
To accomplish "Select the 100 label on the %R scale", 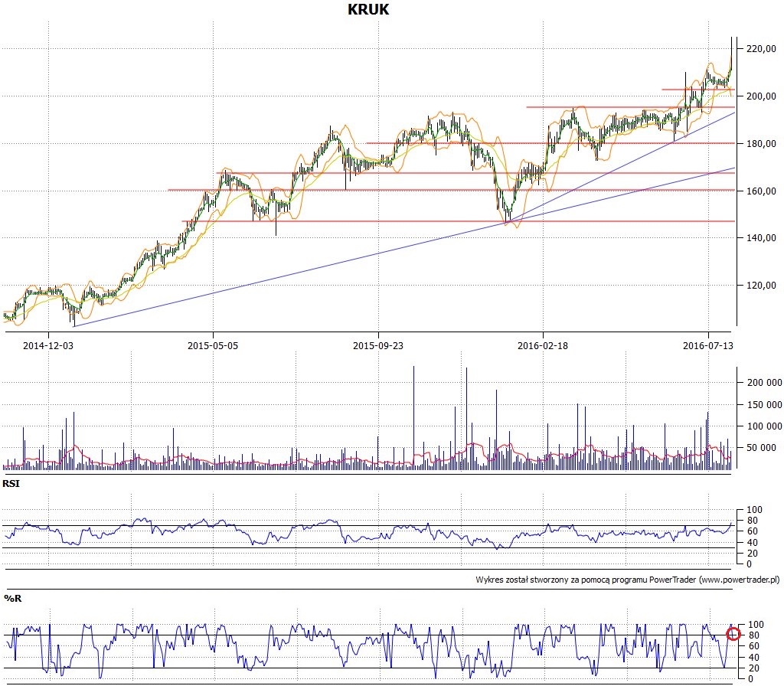I will coord(756,624).
